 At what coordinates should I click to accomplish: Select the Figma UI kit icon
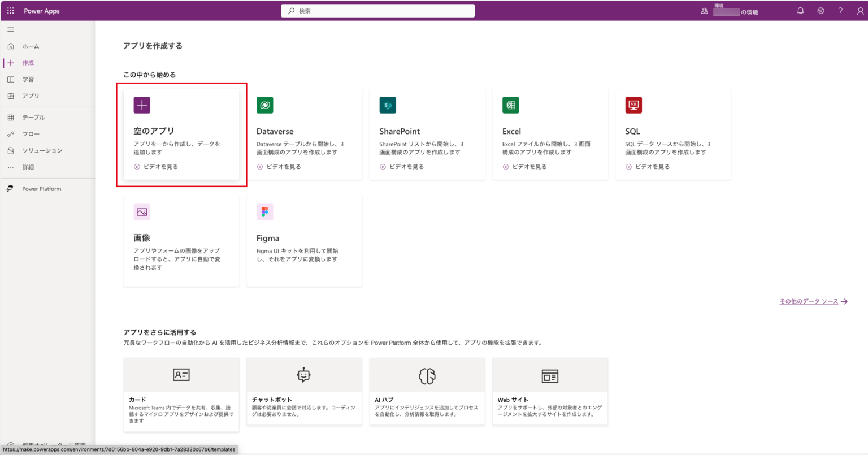[264, 212]
